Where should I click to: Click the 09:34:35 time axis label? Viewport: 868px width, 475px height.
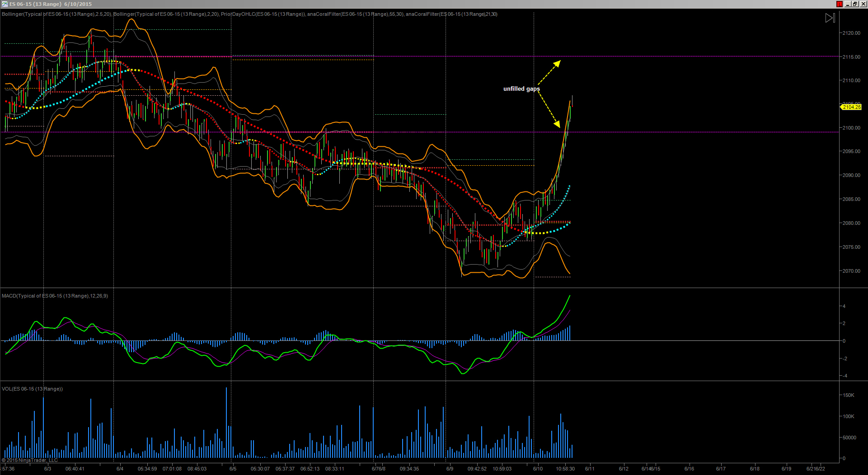coord(409,469)
